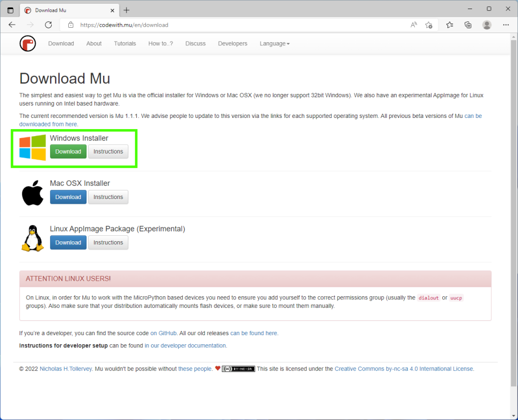This screenshot has width=518, height=420.
Task: Click the 'uucp' code label
Action: [456, 298]
